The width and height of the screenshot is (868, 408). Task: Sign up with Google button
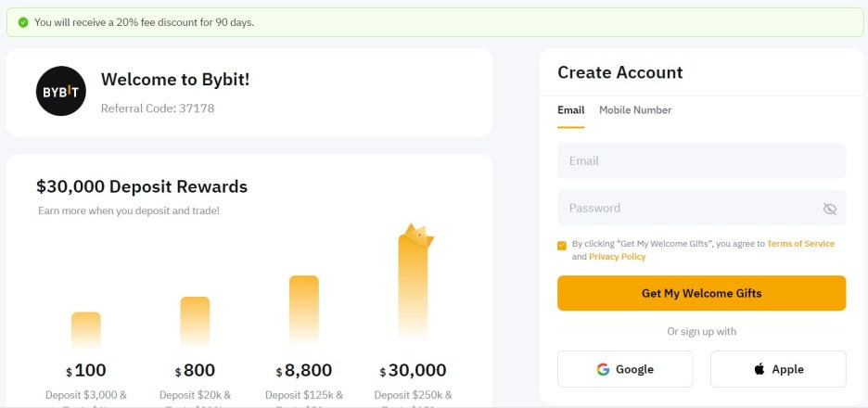(x=625, y=369)
